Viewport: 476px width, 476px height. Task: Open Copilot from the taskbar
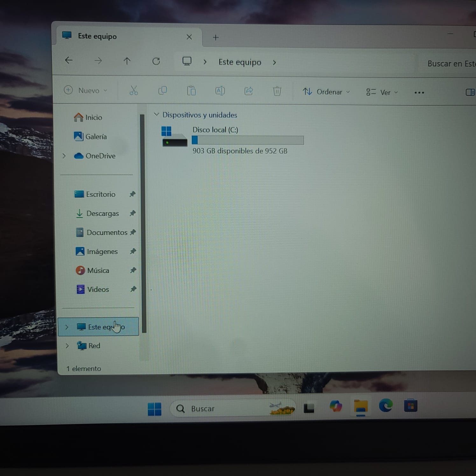point(336,406)
